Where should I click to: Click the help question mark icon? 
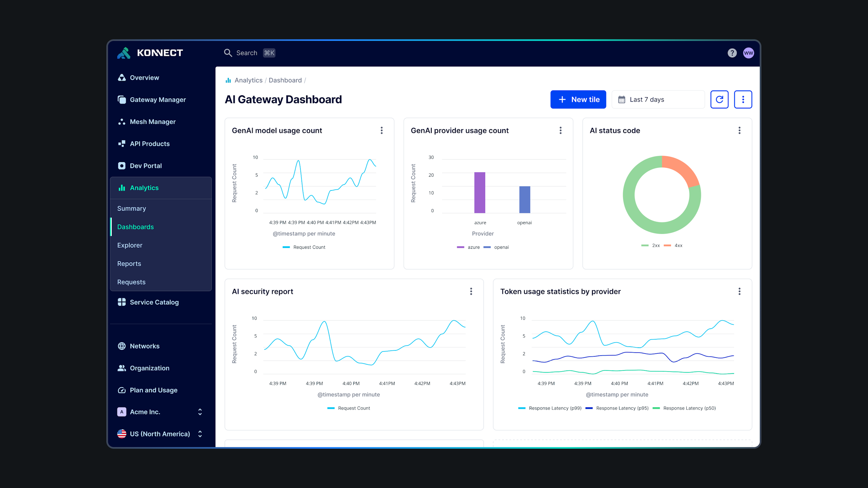pos(732,53)
